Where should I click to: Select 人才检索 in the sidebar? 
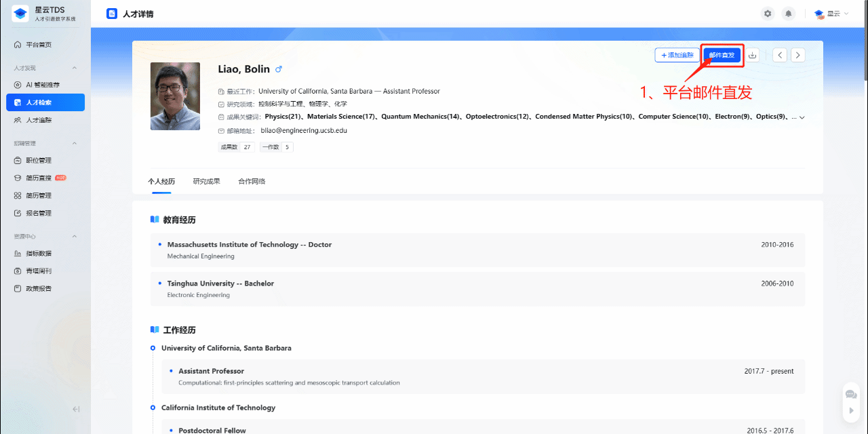pyautogui.click(x=45, y=102)
